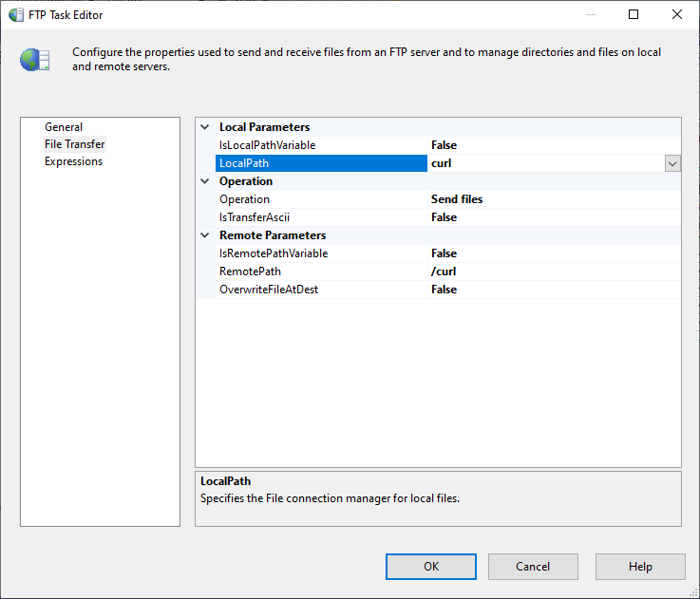Edit the RemotePath /curl value
The height and width of the screenshot is (599, 700).
(x=444, y=271)
